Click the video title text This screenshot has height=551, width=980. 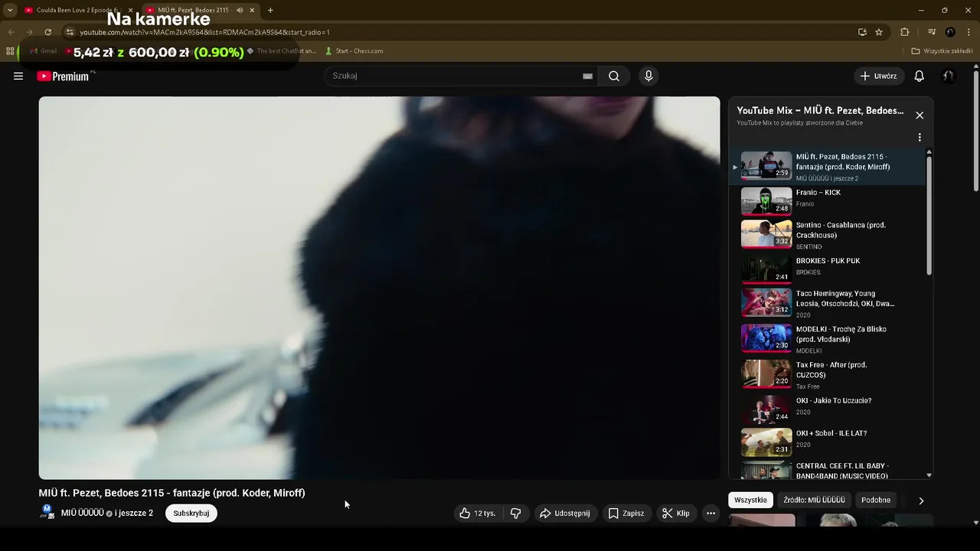(172, 493)
